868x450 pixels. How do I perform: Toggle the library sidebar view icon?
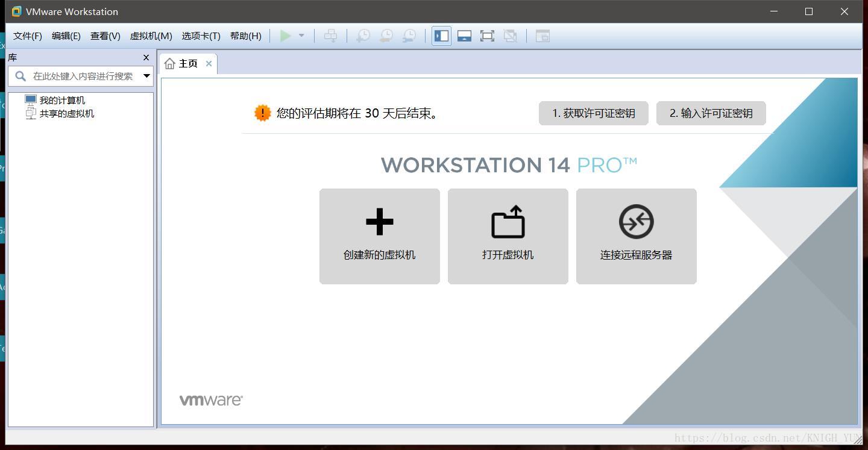(441, 36)
